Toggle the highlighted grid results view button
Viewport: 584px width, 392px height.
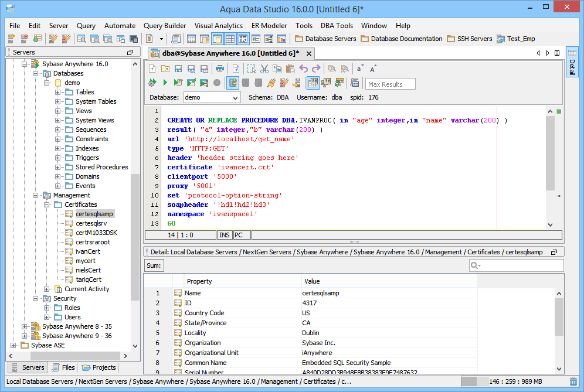click(313, 83)
